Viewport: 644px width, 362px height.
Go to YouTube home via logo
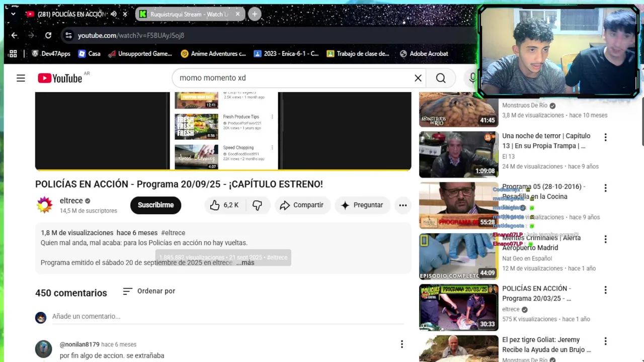(x=60, y=78)
